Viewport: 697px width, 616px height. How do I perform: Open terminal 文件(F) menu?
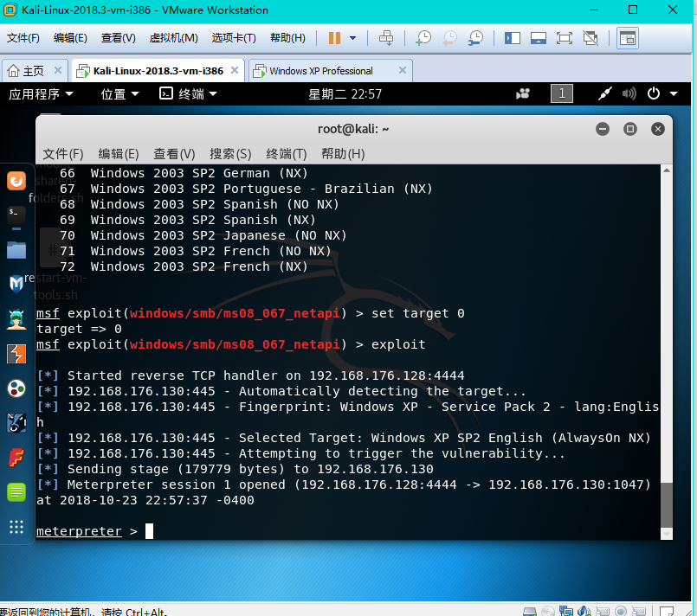[x=62, y=154]
